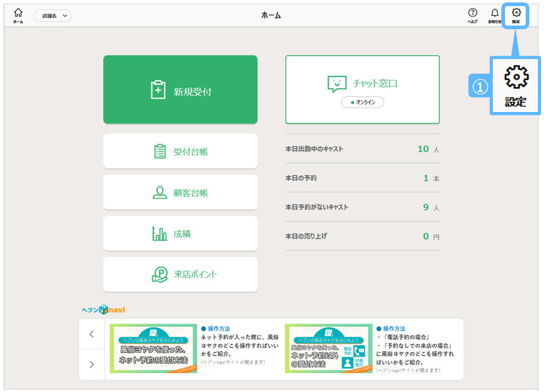The image size is (544, 392).
Task: Go to previous banner with left chevron
Action: coord(92,334)
